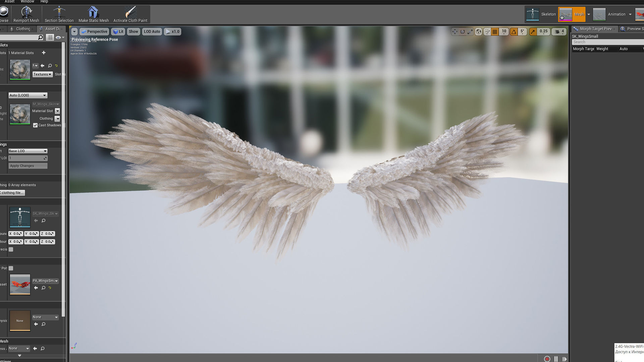Open the Perspective view mode menu
The height and width of the screenshot is (362, 644).
click(94, 32)
